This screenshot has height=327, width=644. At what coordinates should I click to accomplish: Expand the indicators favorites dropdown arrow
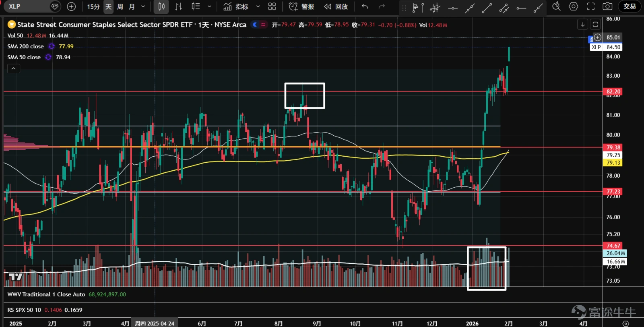[x=258, y=6]
